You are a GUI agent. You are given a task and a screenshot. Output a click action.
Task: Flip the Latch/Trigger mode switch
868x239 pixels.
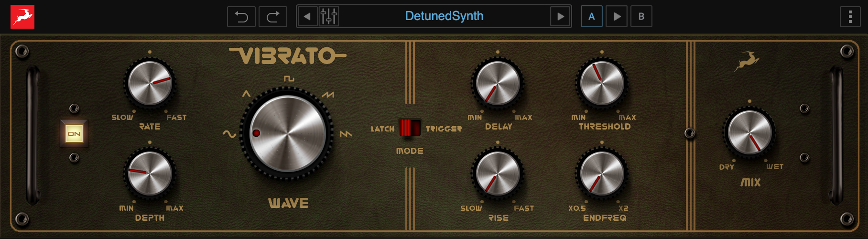pyautogui.click(x=410, y=128)
